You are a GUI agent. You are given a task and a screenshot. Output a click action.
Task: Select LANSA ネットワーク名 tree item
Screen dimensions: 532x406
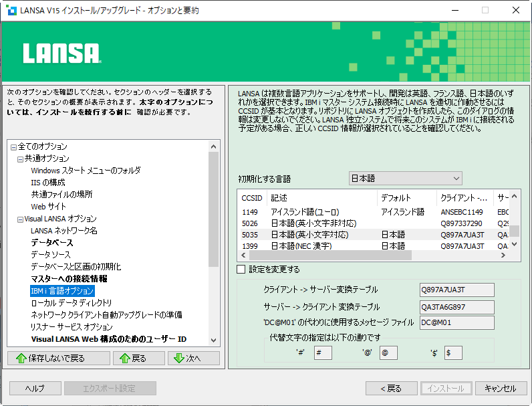pyautogui.click(x=64, y=231)
